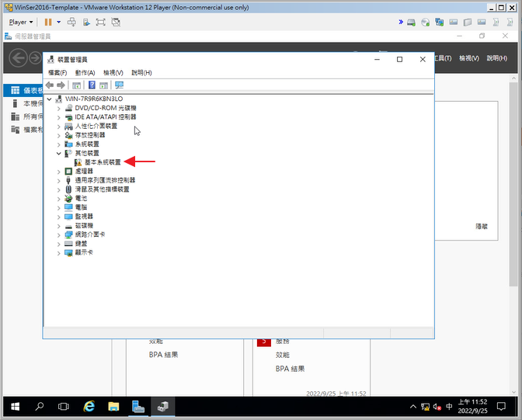Open 檢視(V) menu in Device Manager

pyautogui.click(x=113, y=72)
